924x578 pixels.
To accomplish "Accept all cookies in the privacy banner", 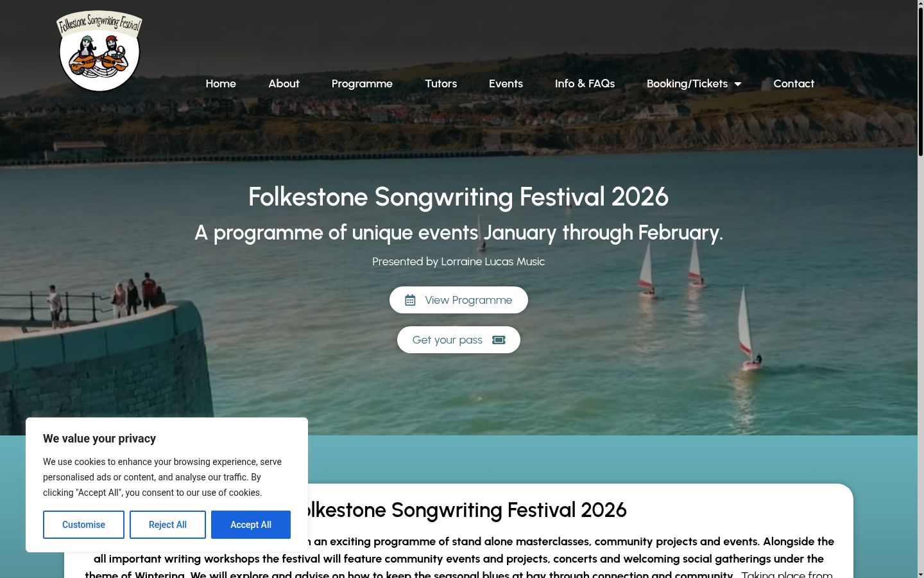I will click(x=251, y=525).
